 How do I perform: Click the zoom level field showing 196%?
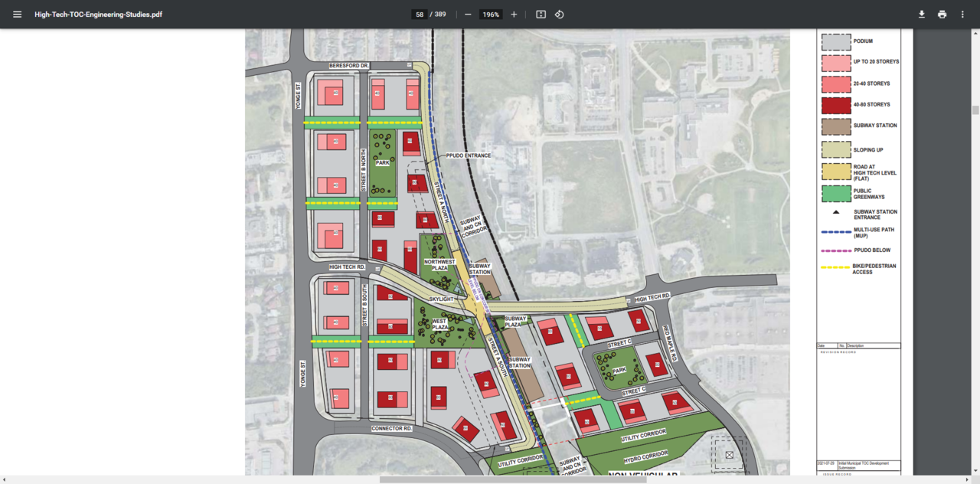[490, 15]
